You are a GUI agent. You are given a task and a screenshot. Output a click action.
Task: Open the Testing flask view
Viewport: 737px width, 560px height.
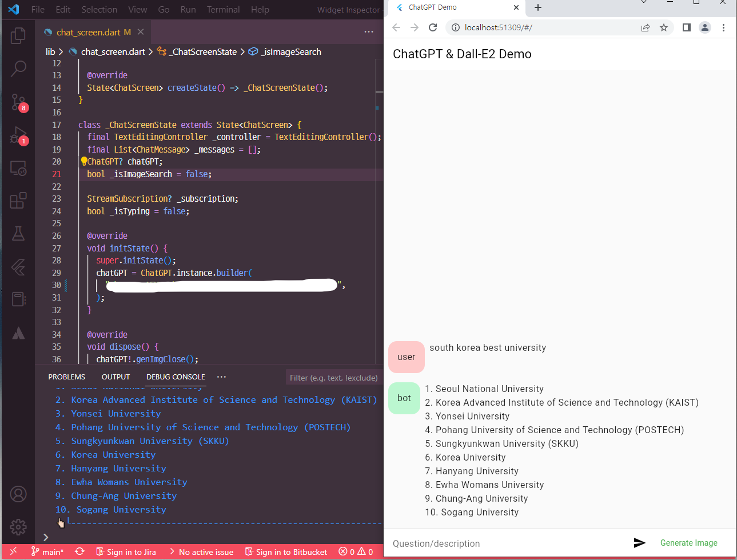point(18,233)
